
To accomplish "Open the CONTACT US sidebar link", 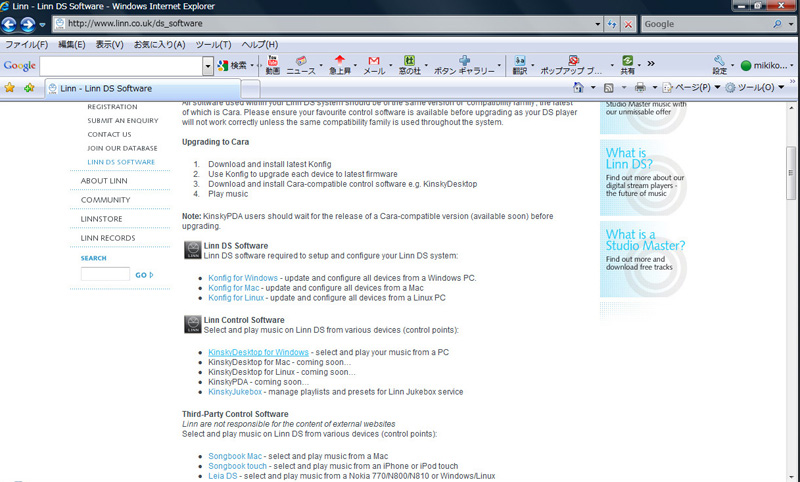I will click(x=109, y=135).
